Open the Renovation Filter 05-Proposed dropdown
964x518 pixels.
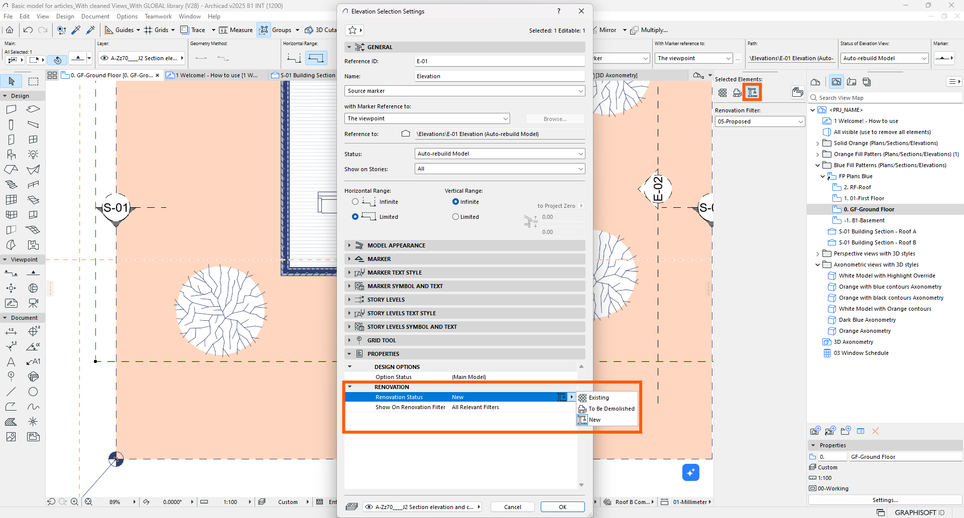click(x=759, y=122)
